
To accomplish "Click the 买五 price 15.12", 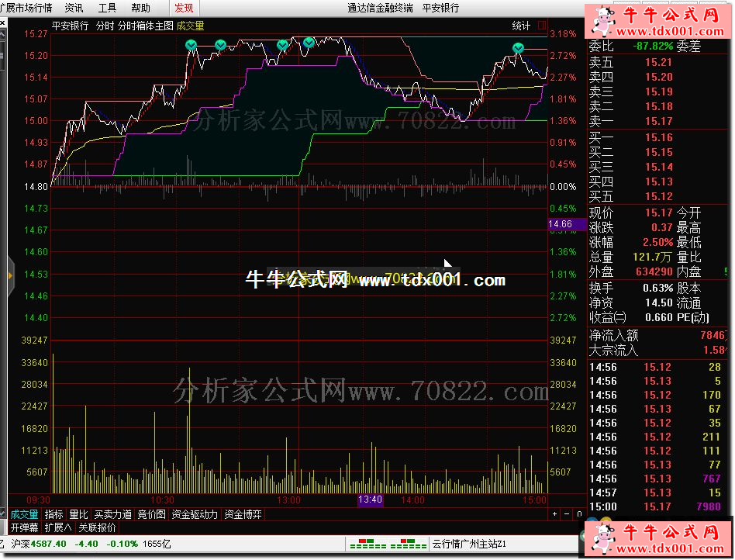I will coord(658,196).
